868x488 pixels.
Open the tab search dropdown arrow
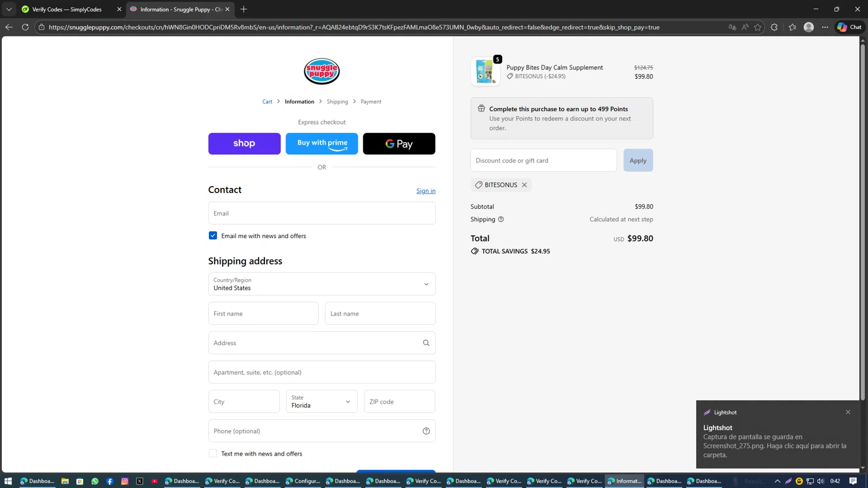pos(9,9)
